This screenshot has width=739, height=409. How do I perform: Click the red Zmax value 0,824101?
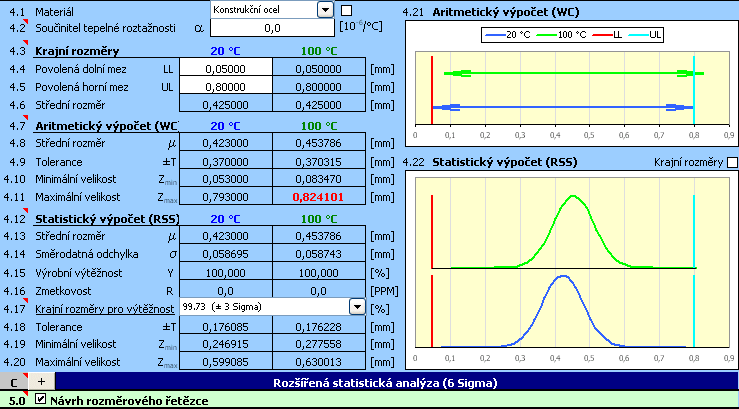(318, 197)
